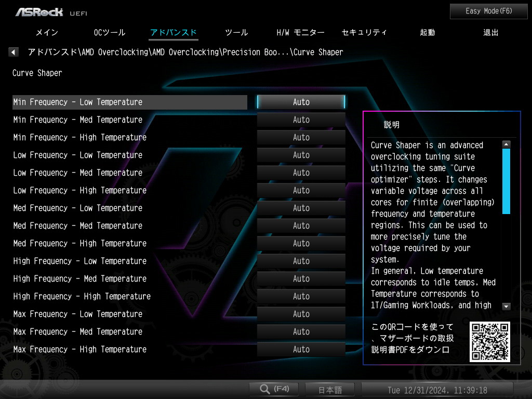Select the Med Frequency - High Temperature label
This screenshot has width=532, height=399.
[79, 243]
